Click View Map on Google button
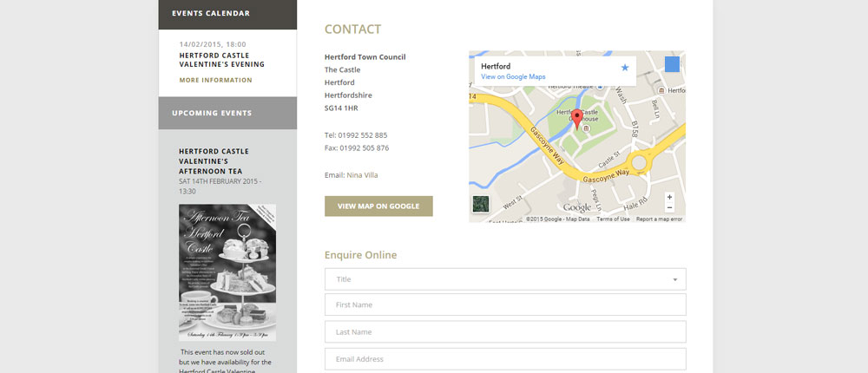The height and width of the screenshot is (373, 868). tap(378, 206)
